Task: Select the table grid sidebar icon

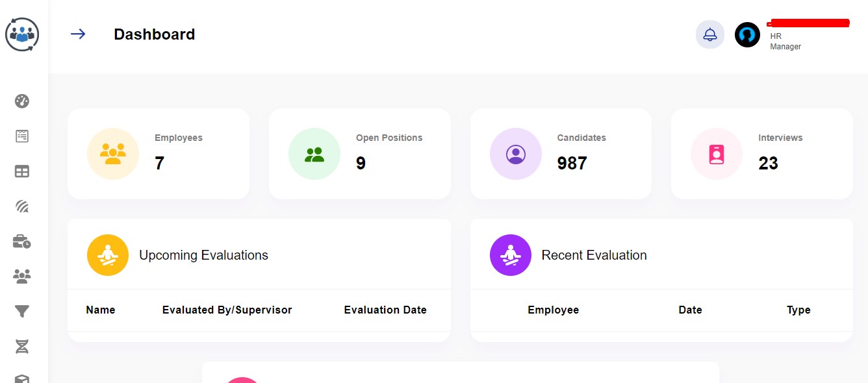Action: click(x=22, y=171)
